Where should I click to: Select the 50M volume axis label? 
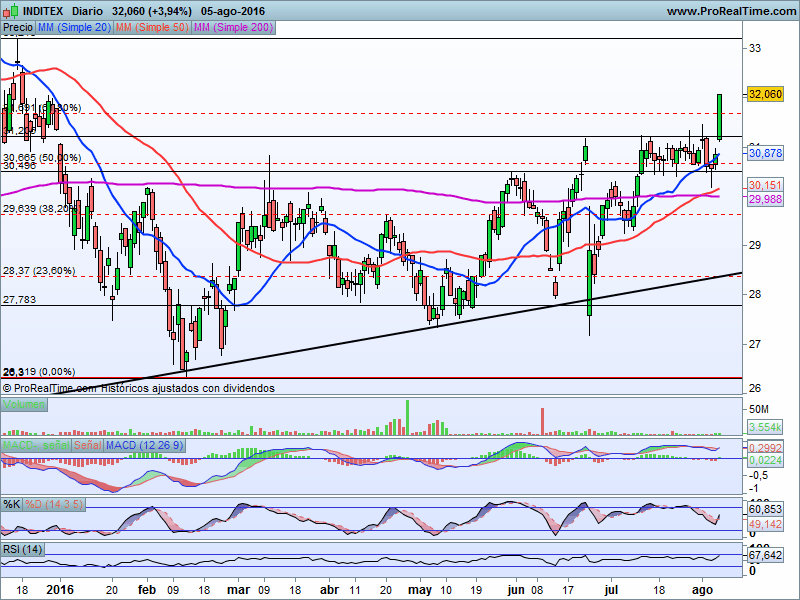click(759, 410)
